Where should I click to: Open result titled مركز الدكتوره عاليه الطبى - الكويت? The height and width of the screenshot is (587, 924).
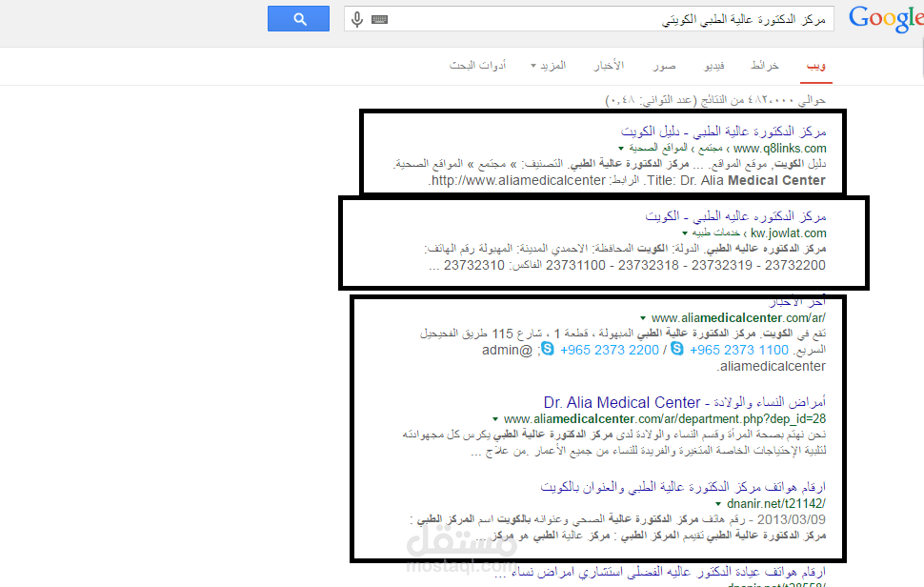(x=735, y=215)
